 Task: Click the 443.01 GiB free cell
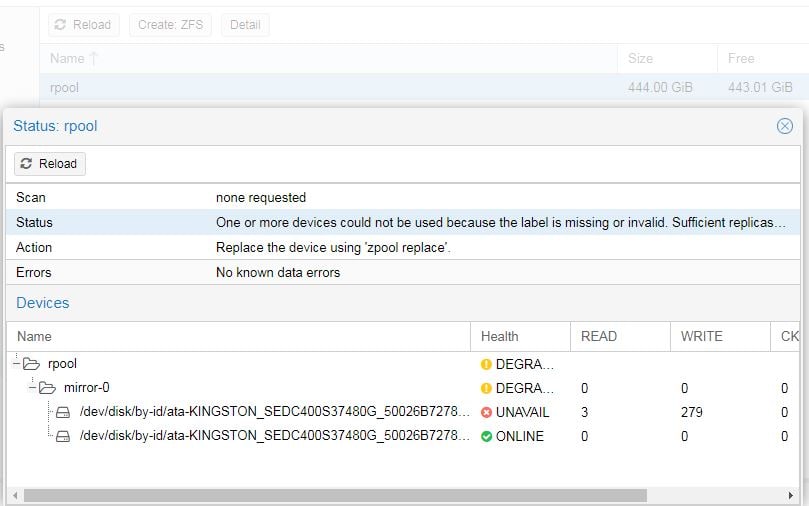pos(760,87)
